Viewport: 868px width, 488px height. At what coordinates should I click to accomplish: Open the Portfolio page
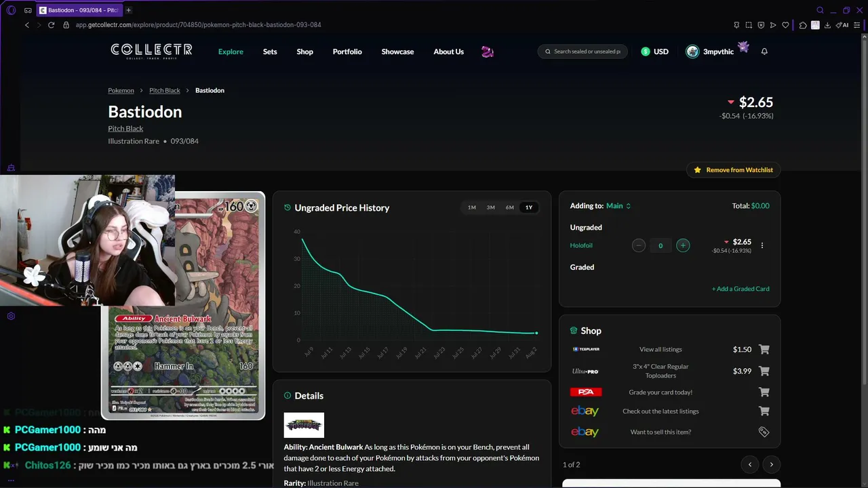(x=347, y=52)
